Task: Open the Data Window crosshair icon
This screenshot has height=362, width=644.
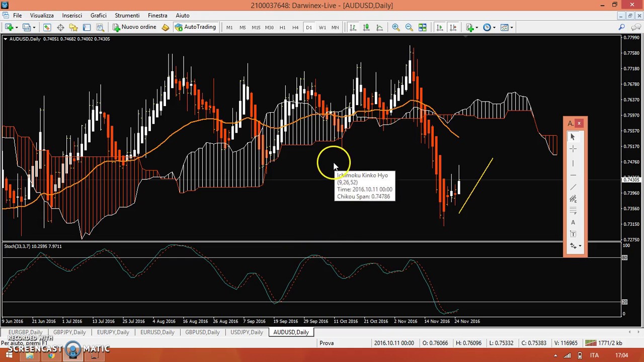Action: (60, 27)
